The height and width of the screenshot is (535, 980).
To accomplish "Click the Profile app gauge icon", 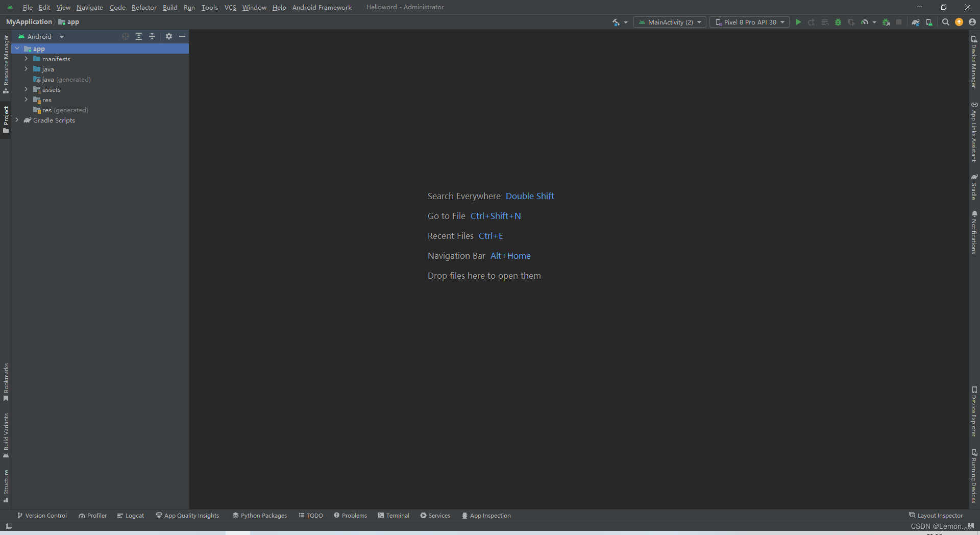I will pyautogui.click(x=865, y=22).
